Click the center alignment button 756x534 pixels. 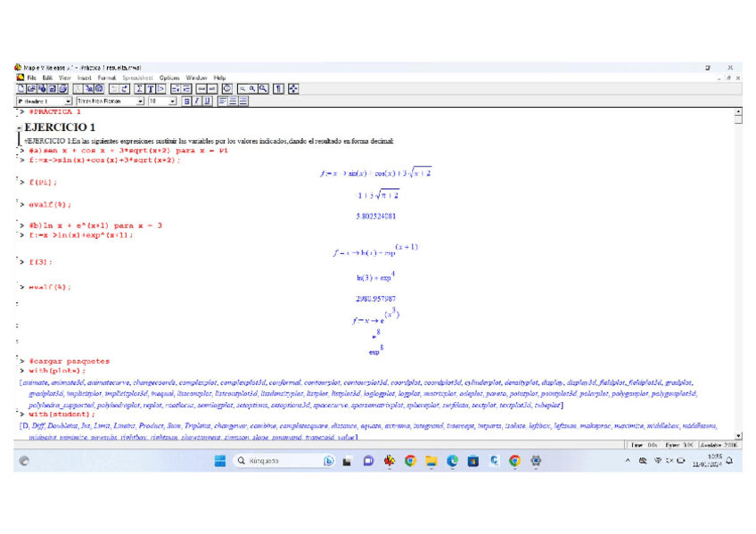234,102
